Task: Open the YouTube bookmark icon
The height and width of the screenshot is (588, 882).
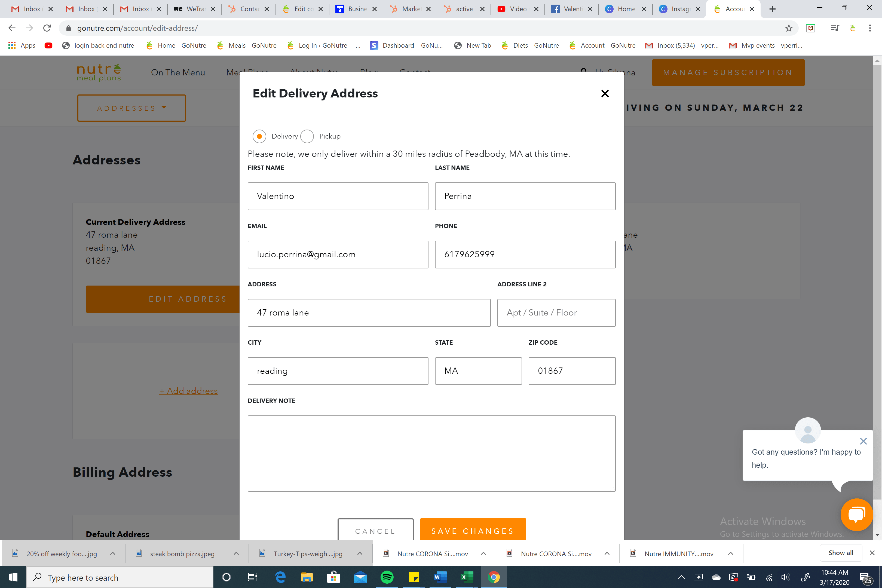Action: click(48, 45)
